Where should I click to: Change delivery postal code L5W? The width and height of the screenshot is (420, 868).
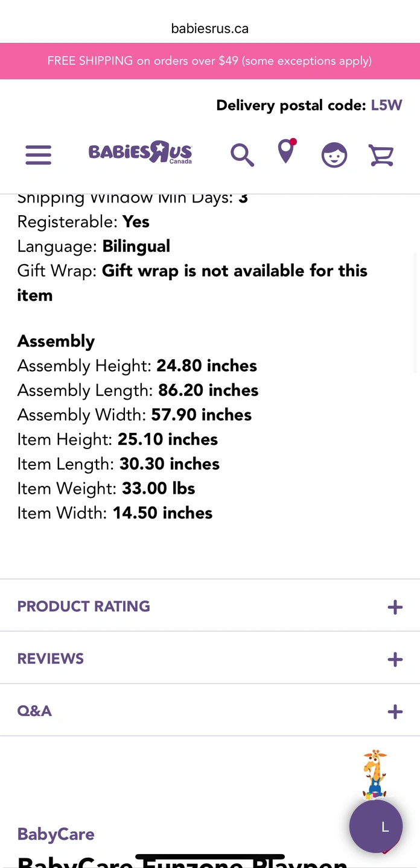pos(386,105)
